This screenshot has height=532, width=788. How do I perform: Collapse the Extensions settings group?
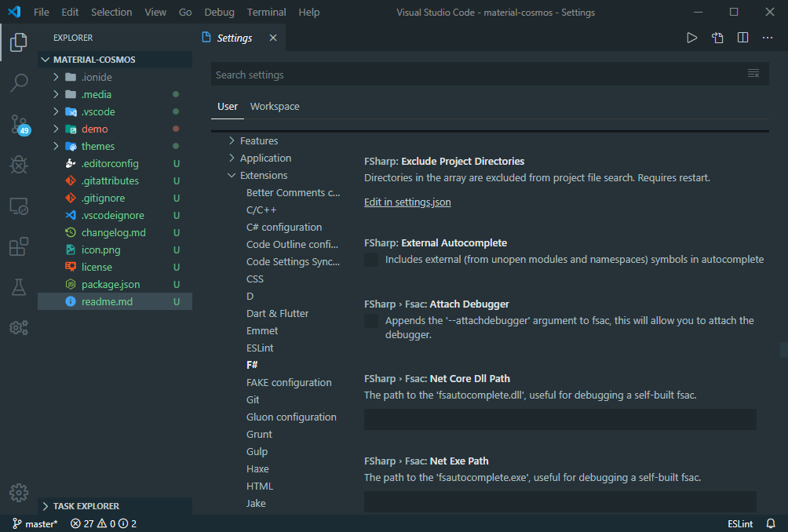tap(232, 175)
